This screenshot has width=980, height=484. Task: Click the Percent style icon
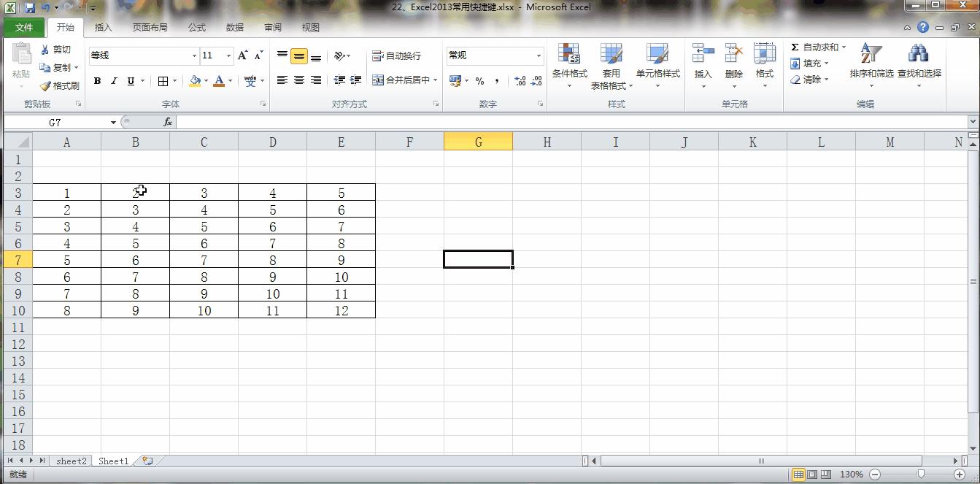479,80
